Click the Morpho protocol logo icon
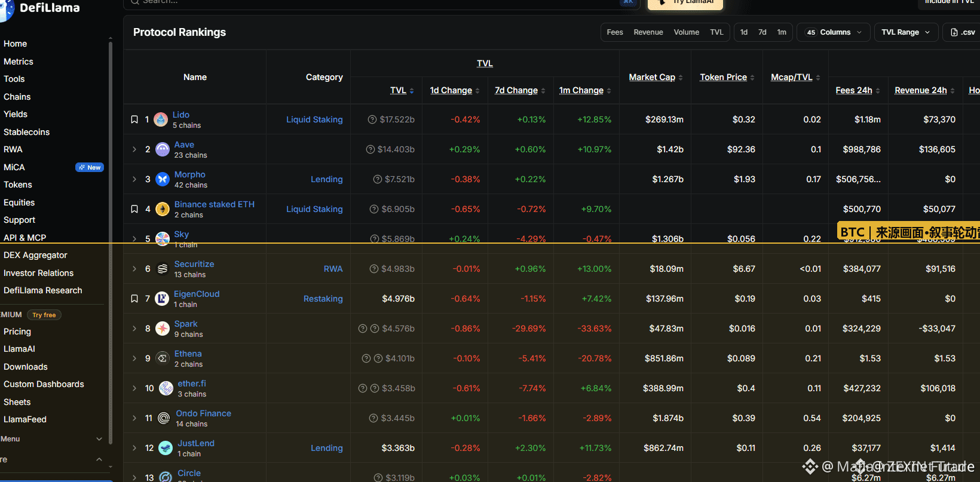Image resolution: width=980 pixels, height=482 pixels. [163, 179]
